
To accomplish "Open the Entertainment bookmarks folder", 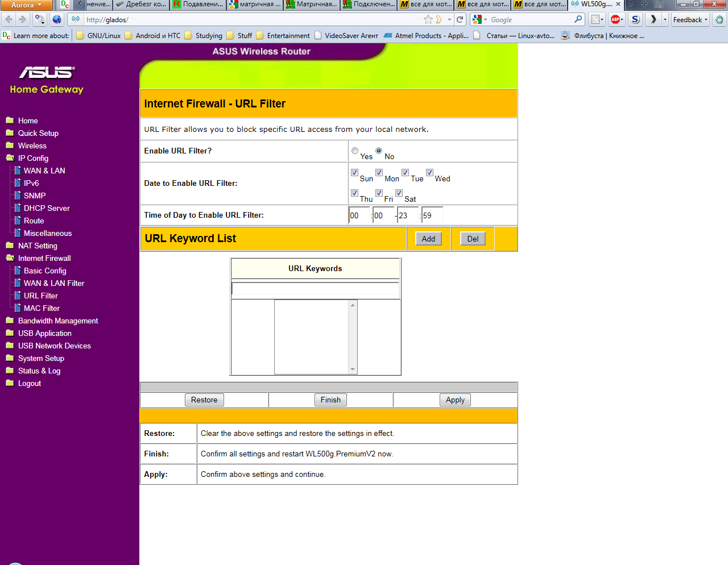I will coord(283,35).
